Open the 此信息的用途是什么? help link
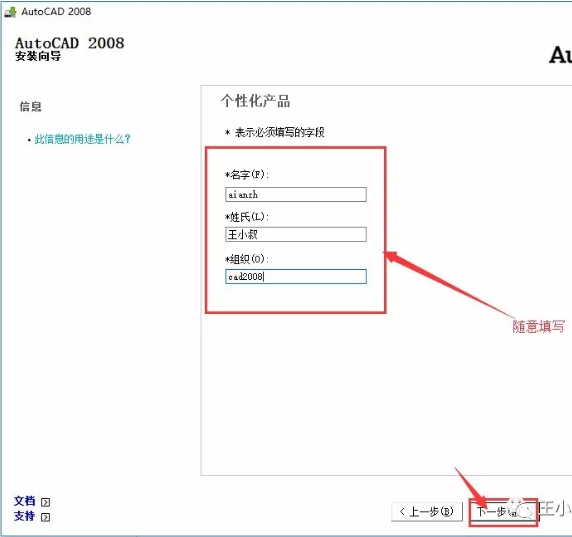The height and width of the screenshot is (537, 572). (82, 139)
